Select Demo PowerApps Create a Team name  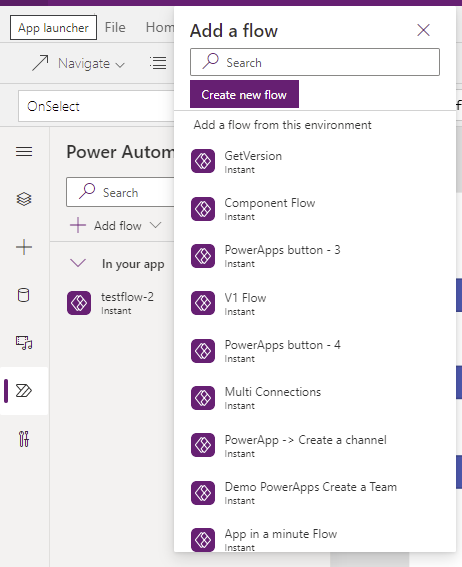click(x=311, y=487)
